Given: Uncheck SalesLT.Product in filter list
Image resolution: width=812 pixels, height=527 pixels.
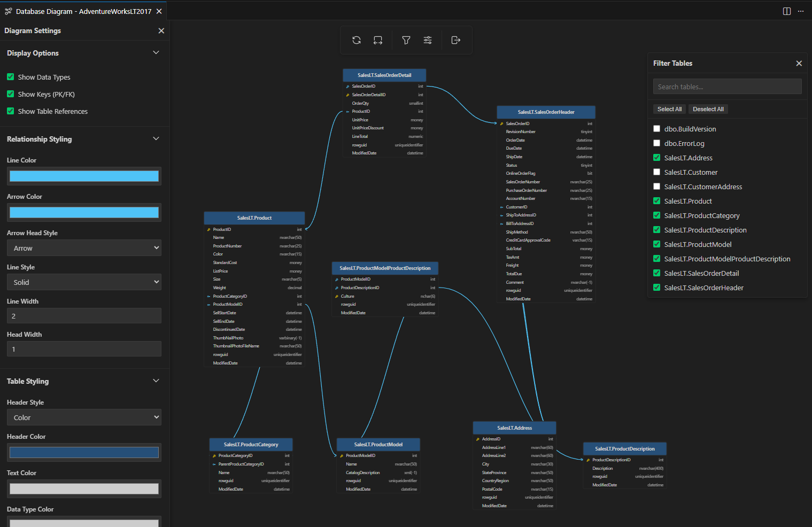Looking at the screenshot, I should tap(657, 201).
